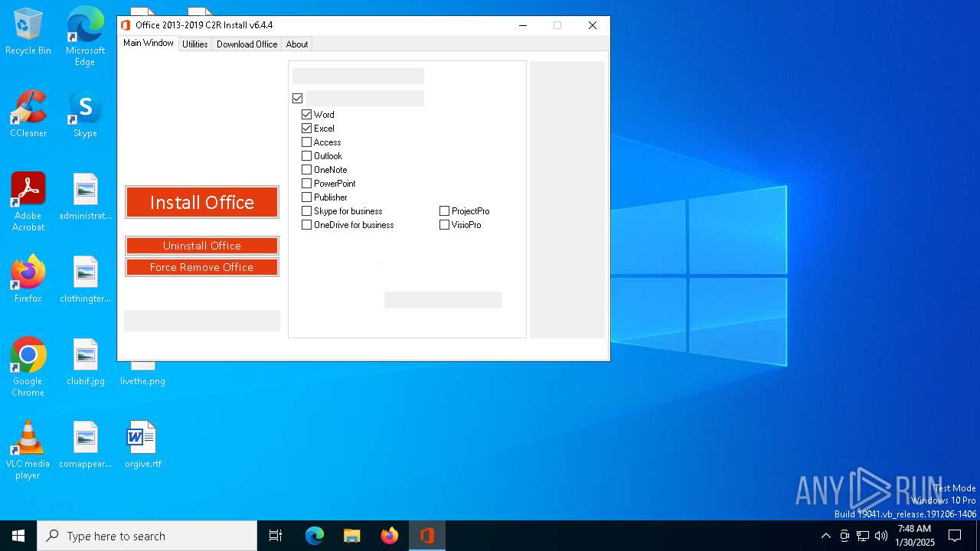Viewport: 980px width, 551px height.
Task: Select the comappear... image file
Action: click(x=85, y=445)
